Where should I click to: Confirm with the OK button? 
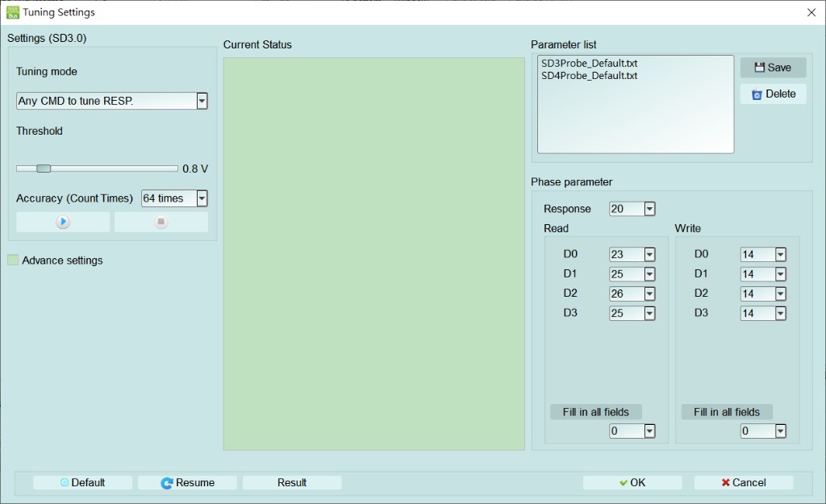coord(632,482)
